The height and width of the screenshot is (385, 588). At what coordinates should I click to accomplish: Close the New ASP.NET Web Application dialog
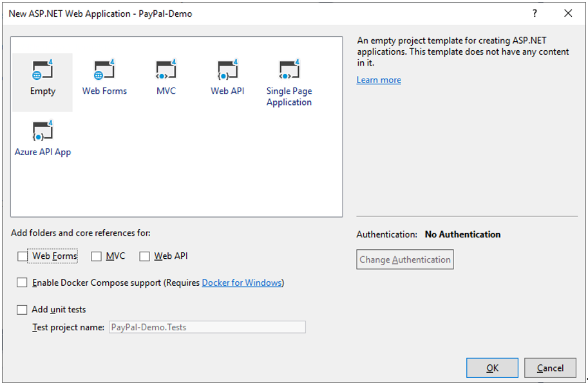(x=568, y=14)
